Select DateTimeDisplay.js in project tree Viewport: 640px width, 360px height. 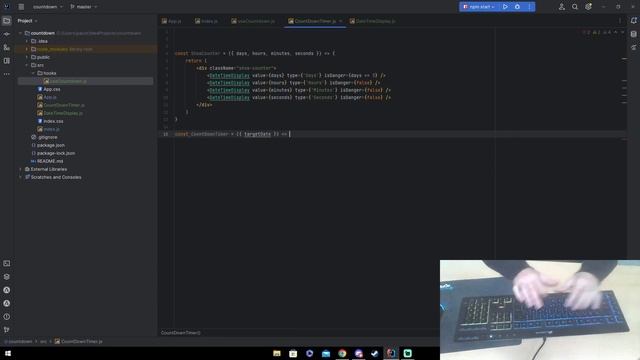point(60,113)
